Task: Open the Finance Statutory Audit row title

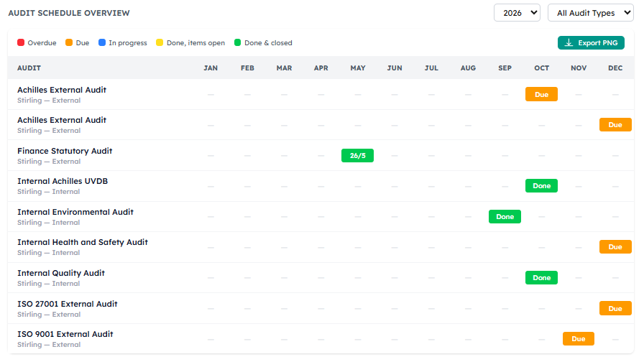Action: tap(65, 151)
